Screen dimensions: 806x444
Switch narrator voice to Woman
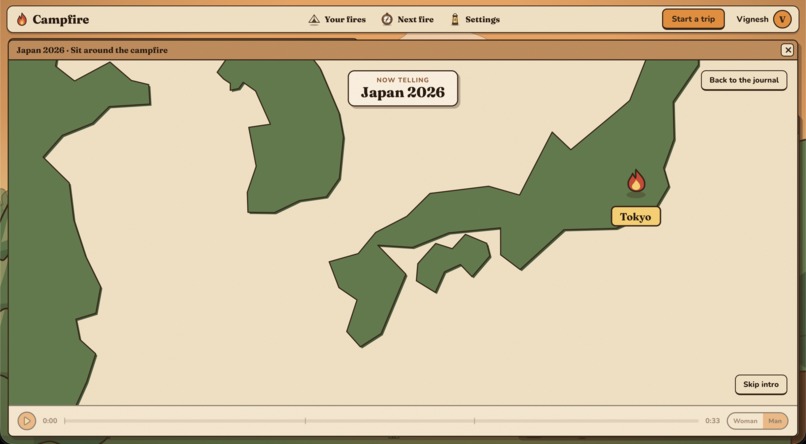[x=745, y=421]
